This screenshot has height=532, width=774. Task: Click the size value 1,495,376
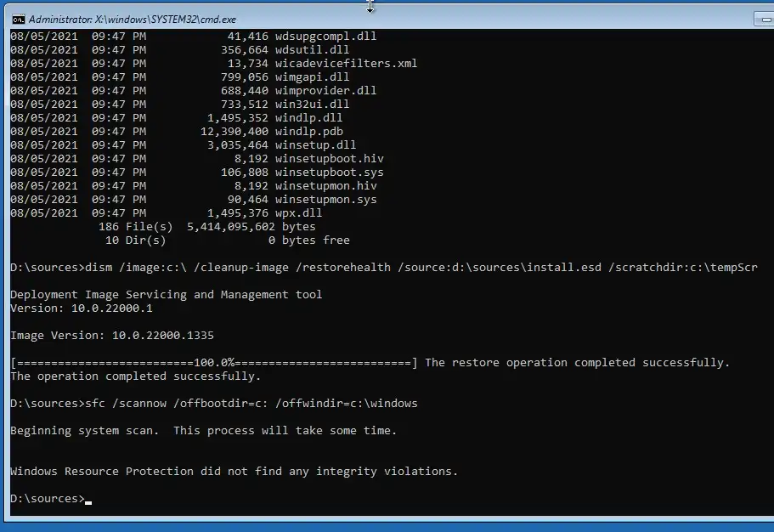click(238, 213)
